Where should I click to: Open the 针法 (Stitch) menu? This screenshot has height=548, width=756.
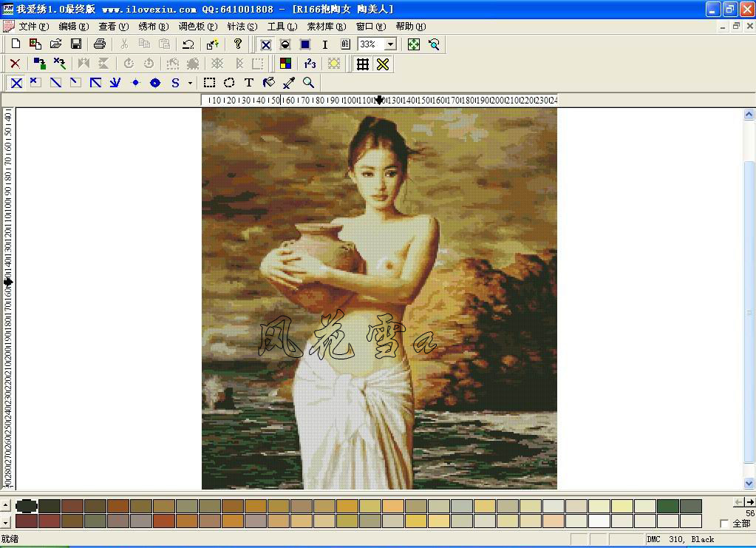pos(242,27)
